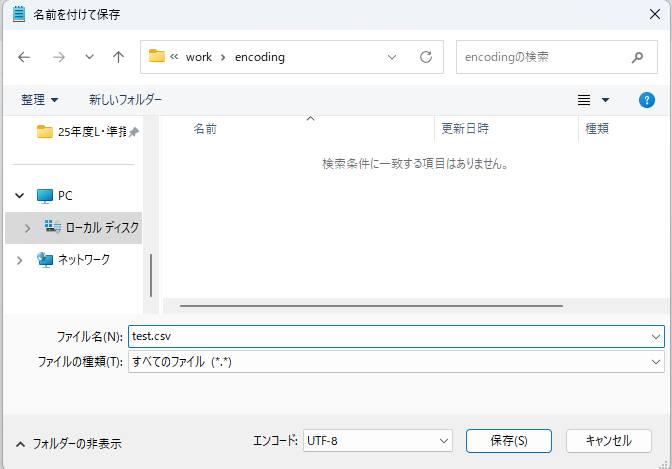This screenshot has height=469, width=672.
Task: Open the エンコード UTF-8 dropdown
Action: point(378,441)
